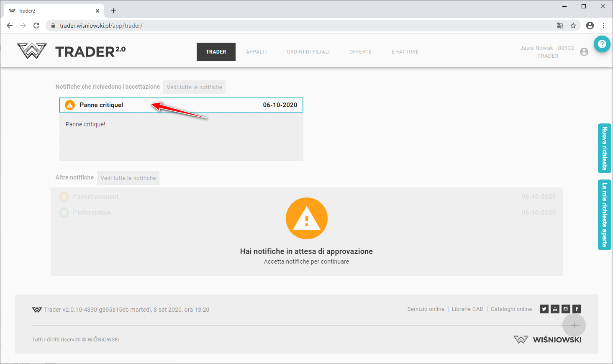
Task: Open the "Cataloghi online" footer link
Action: pos(511,309)
